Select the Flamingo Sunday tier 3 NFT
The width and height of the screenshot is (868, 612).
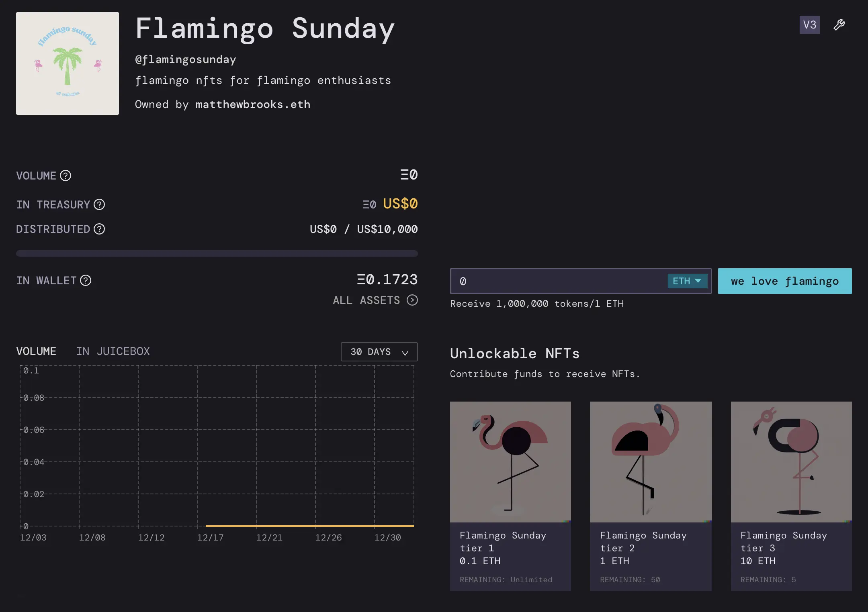(791, 496)
